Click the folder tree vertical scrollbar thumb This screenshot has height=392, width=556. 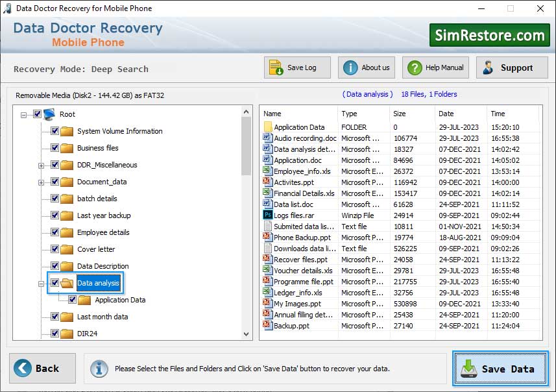coord(246,147)
